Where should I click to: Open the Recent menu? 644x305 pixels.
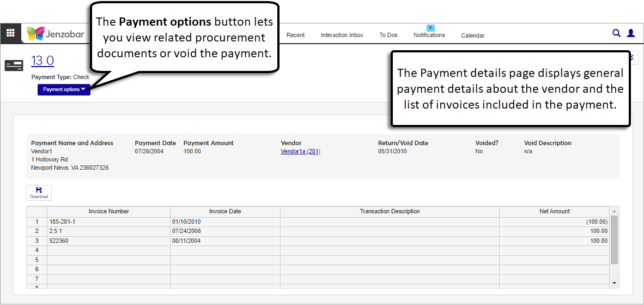pos(295,35)
